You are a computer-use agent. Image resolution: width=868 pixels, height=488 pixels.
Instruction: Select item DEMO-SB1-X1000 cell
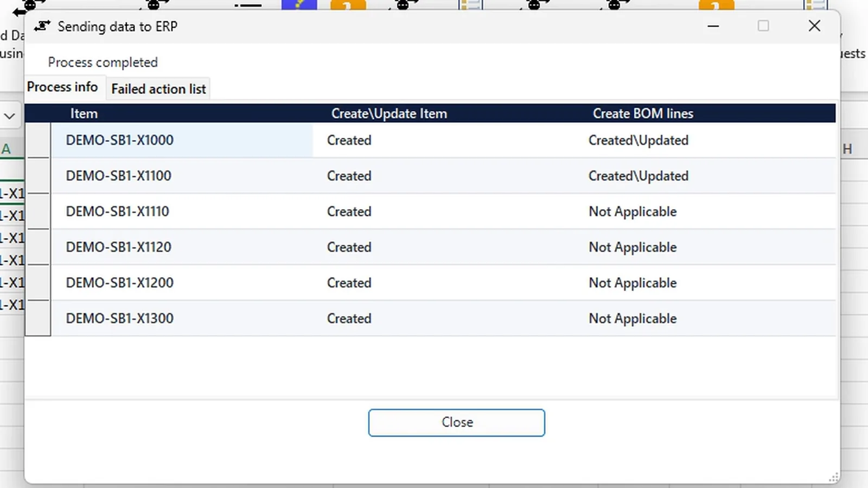(182, 140)
